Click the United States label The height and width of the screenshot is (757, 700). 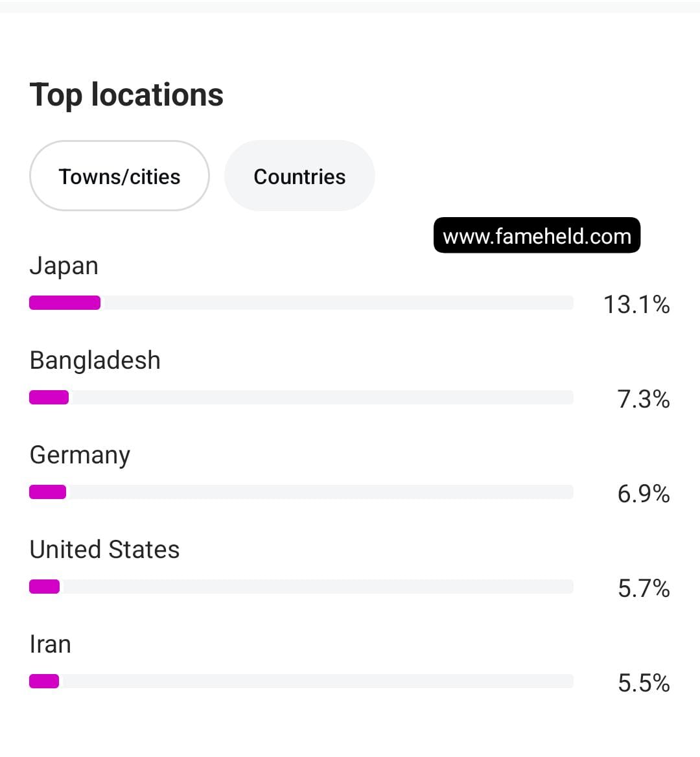pyautogui.click(x=104, y=550)
